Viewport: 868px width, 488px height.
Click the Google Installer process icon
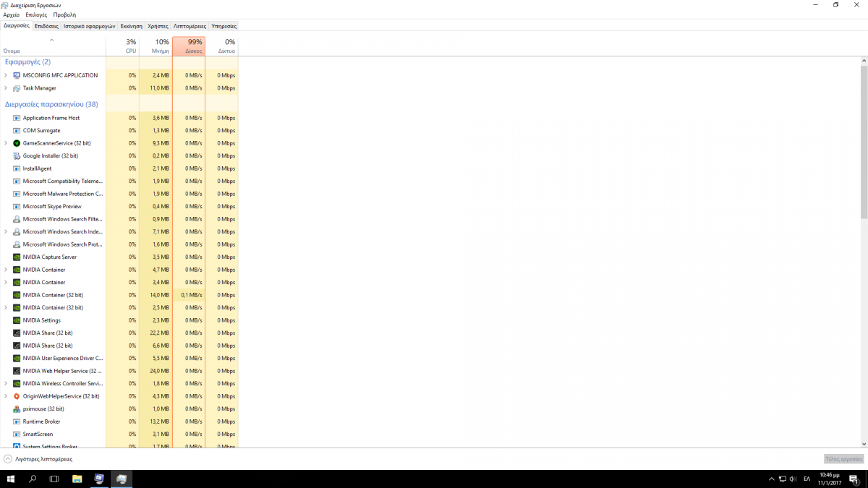pyautogui.click(x=17, y=156)
